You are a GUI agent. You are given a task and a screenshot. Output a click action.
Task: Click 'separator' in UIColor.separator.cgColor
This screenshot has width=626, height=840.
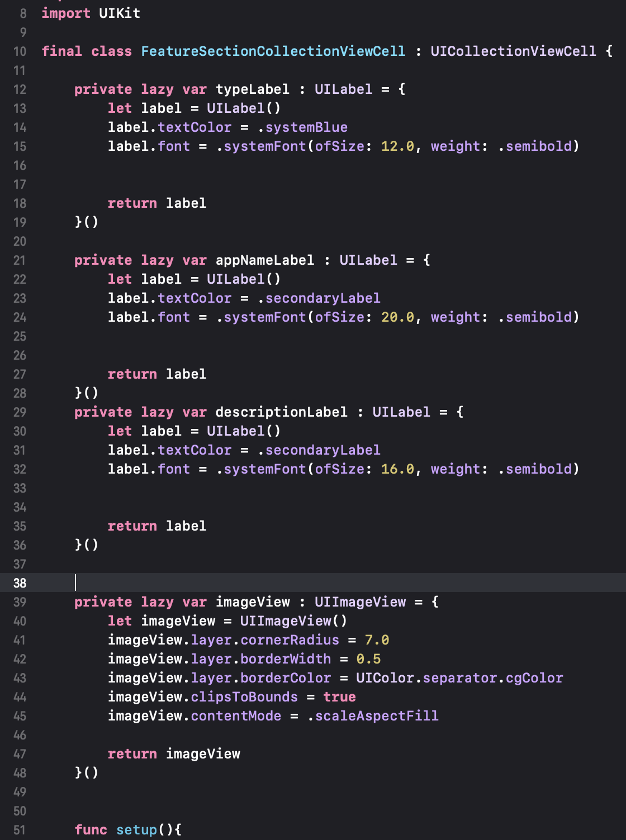tap(460, 678)
